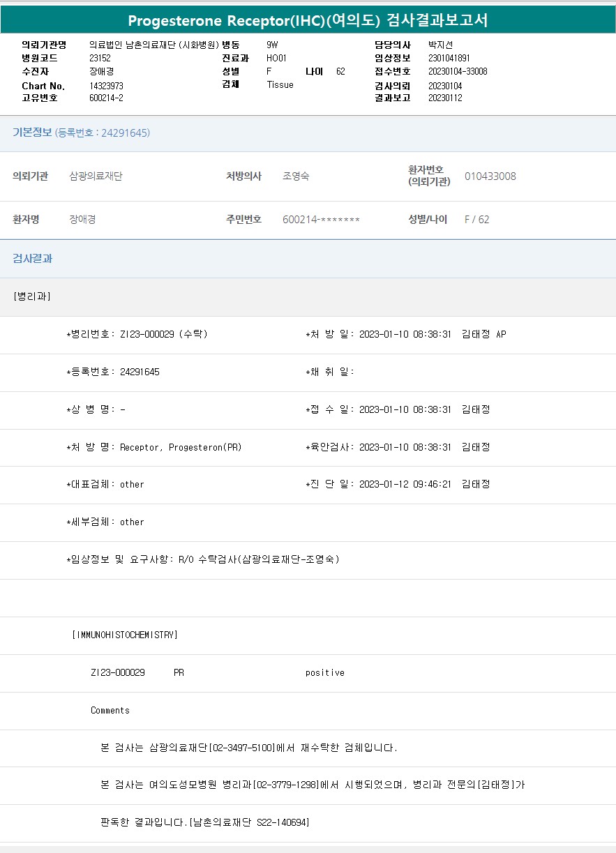Click the 삼광의료재단 phone number 02-3497-5100
This screenshot has width=616, height=853.
(x=244, y=748)
